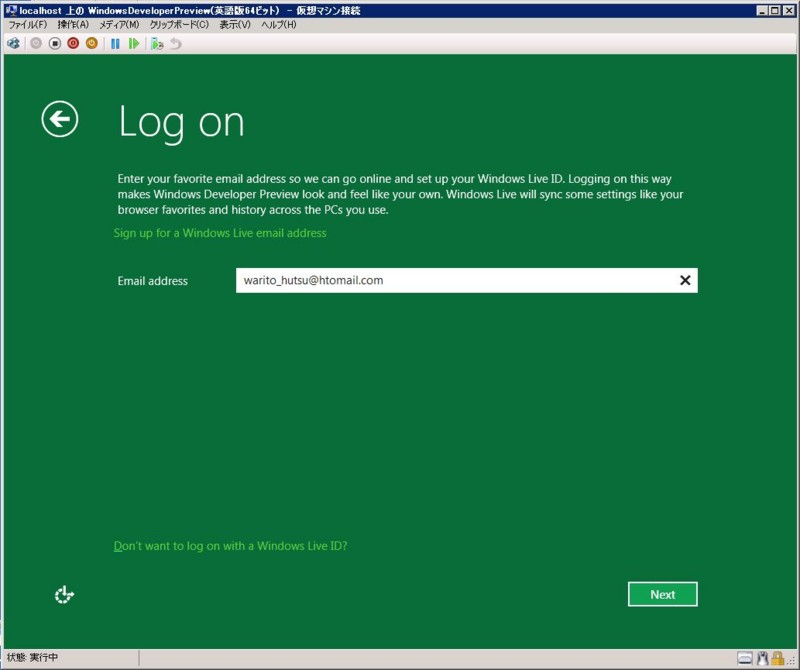Click inside the Email address input field
The width and height of the screenshot is (800, 670).
point(467,280)
